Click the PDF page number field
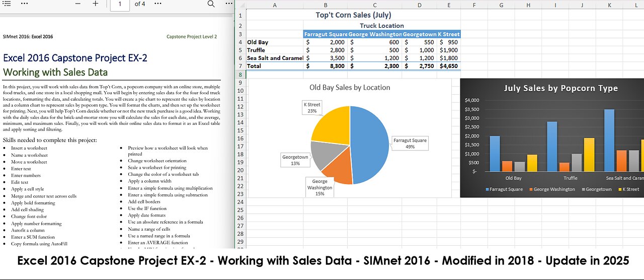This screenshot has height=280, width=644. pyautogui.click(x=120, y=4)
